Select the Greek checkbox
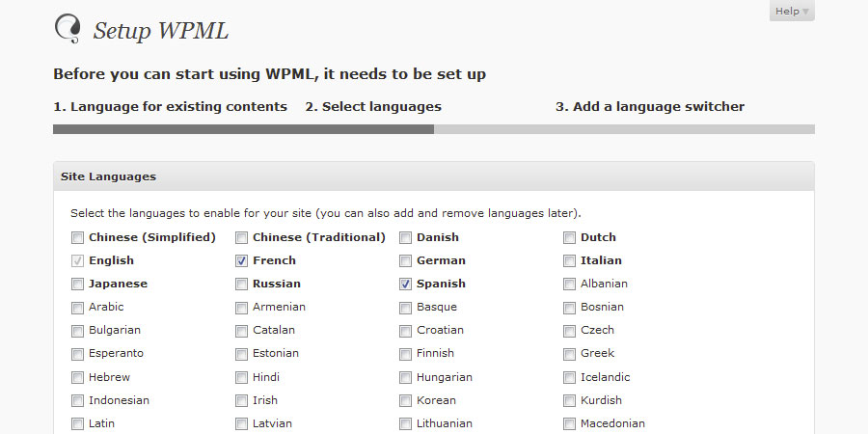This screenshot has width=868, height=434. (x=569, y=354)
